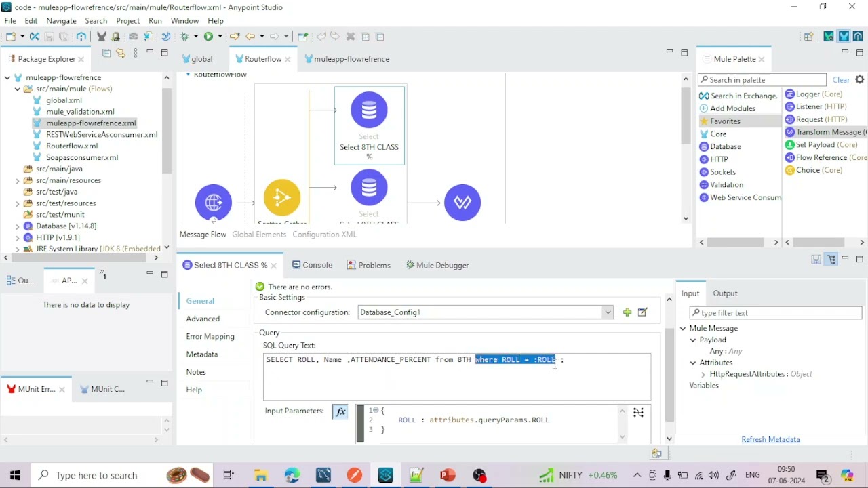Collapse the src/main/mule (Flows) folder
The height and width of the screenshot is (488, 868).
click(18, 89)
